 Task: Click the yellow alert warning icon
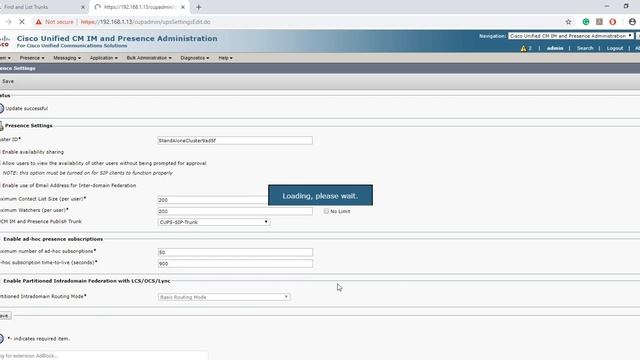coord(523,48)
